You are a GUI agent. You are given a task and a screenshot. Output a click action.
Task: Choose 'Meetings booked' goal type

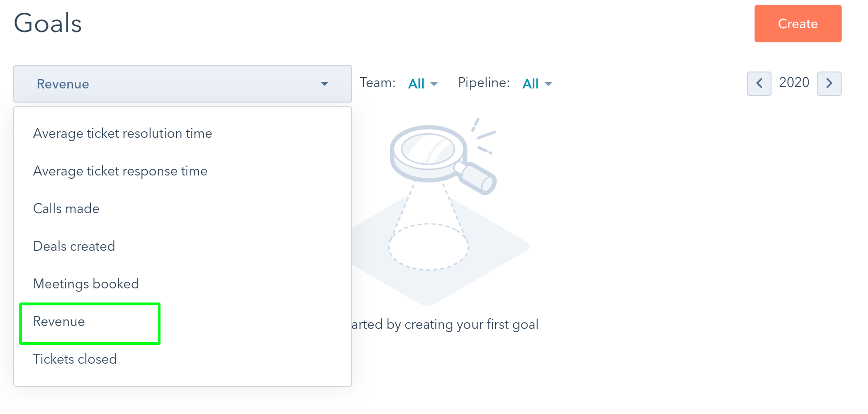[x=86, y=283]
